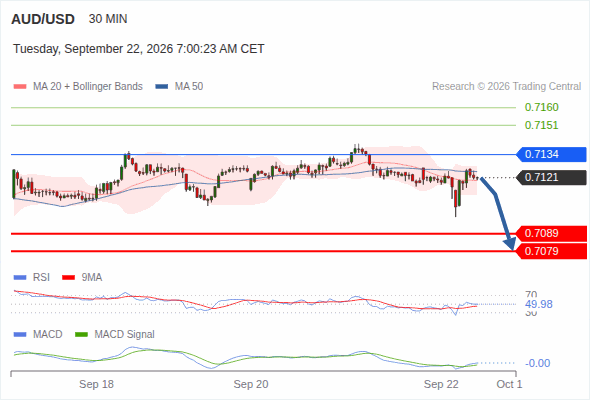590x400 pixels.
Task: Click the Sep 20 date axis marker
Action: (251, 384)
